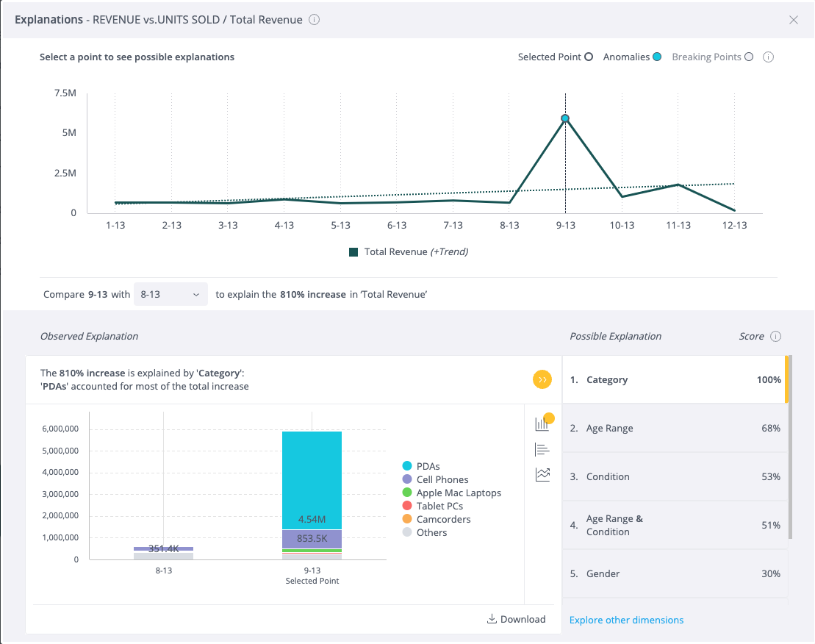Click the 'Observed Explanation' heading
This screenshot has height=644, width=815.
pyautogui.click(x=90, y=336)
